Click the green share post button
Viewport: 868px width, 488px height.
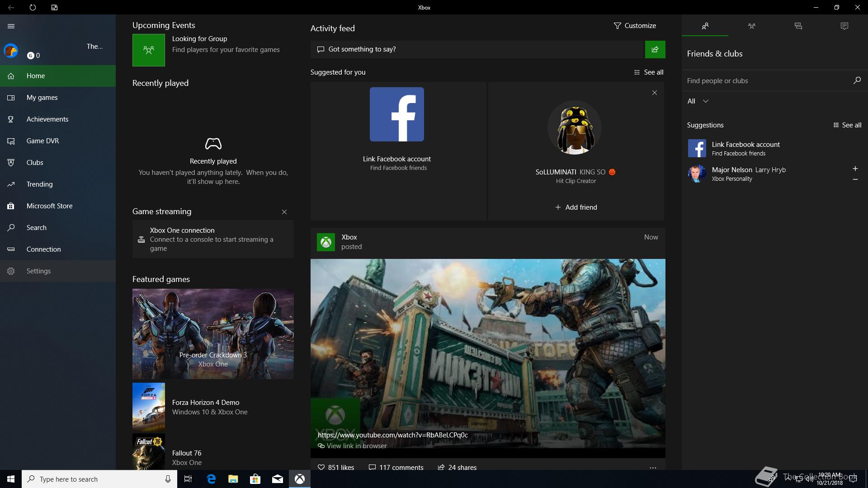click(x=655, y=49)
